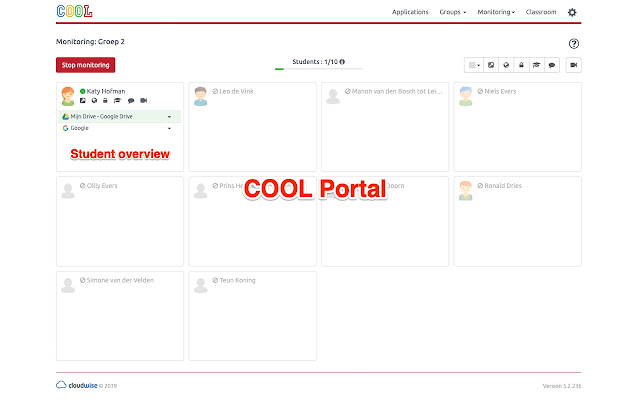Click Google icon in Katy's tab list

click(x=65, y=128)
